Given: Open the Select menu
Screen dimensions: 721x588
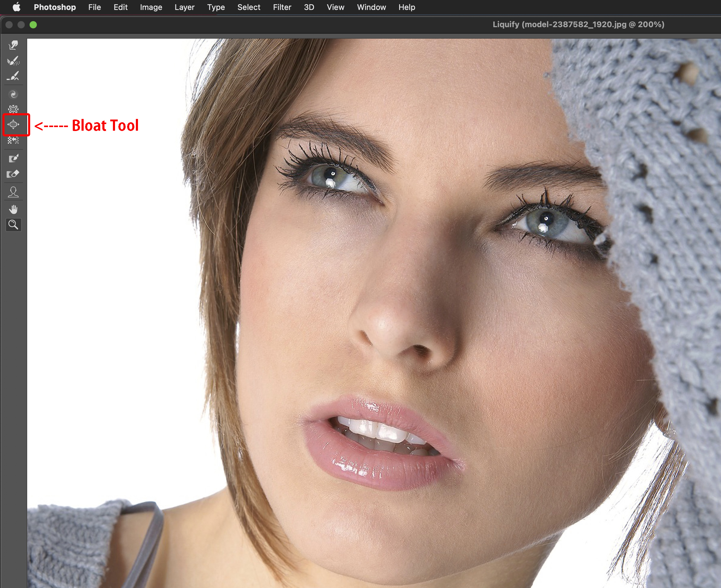Looking at the screenshot, I should (249, 7).
